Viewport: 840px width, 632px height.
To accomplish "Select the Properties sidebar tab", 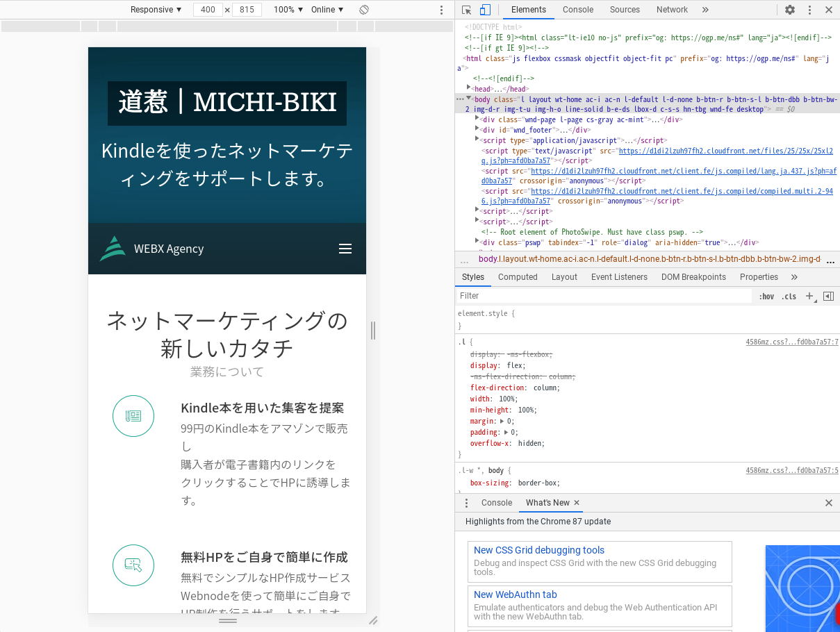I will [759, 277].
